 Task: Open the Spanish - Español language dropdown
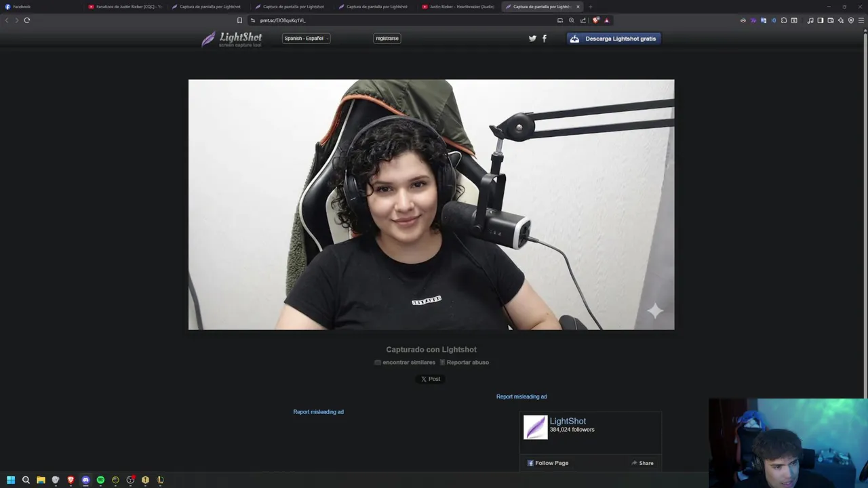click(x=306, y=39)
